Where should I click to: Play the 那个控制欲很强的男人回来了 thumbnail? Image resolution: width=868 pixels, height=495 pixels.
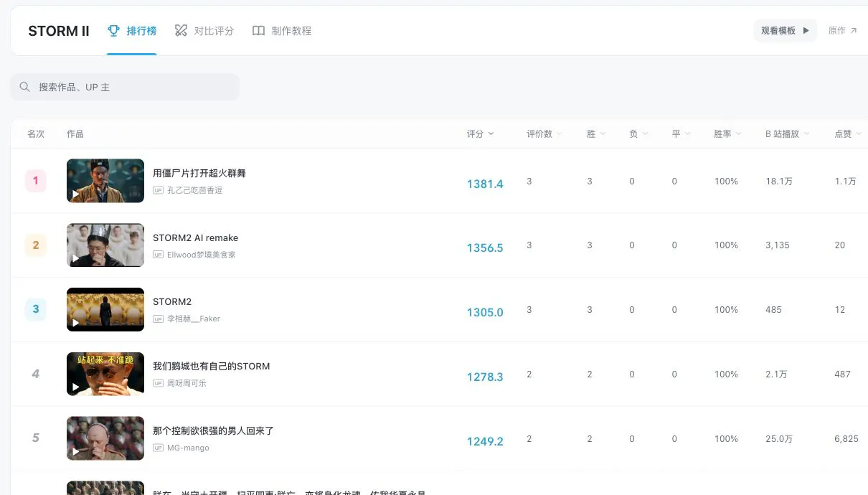pyautogui.click(x=105, y=438)
